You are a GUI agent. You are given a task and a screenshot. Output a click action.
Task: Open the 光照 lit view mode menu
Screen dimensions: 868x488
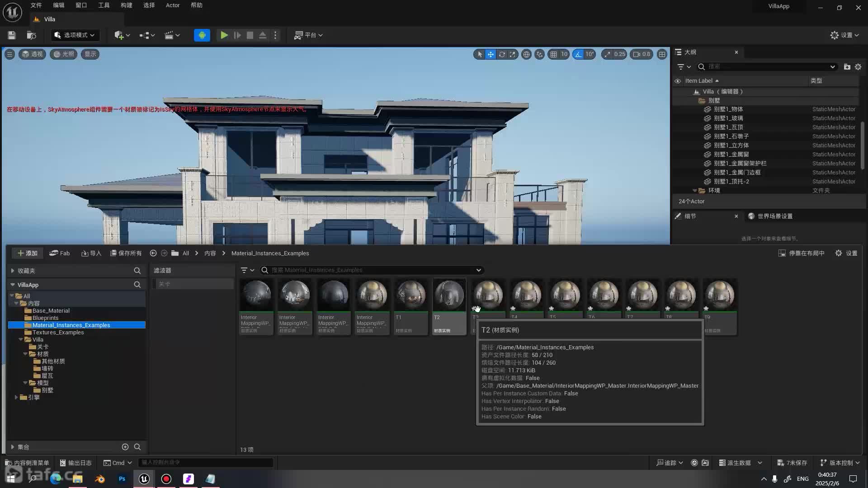click(64, 54)
